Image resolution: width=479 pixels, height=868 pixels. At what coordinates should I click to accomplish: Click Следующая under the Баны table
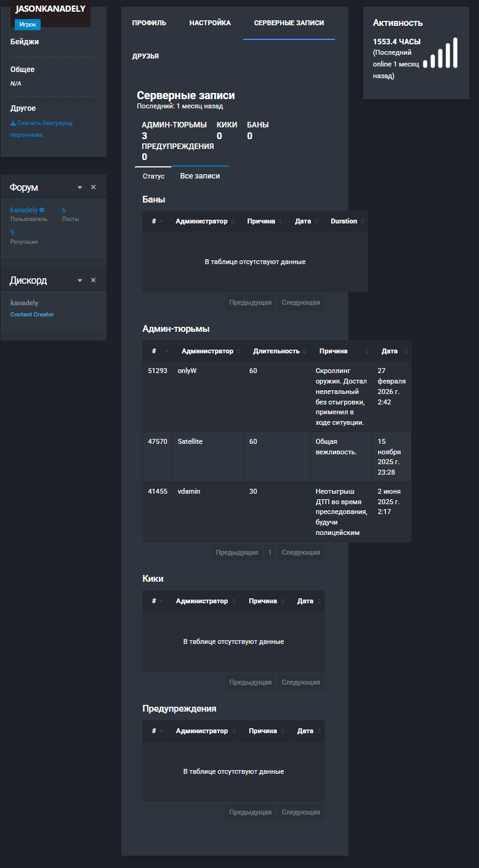pyautogui.click(x=301, y=302)
